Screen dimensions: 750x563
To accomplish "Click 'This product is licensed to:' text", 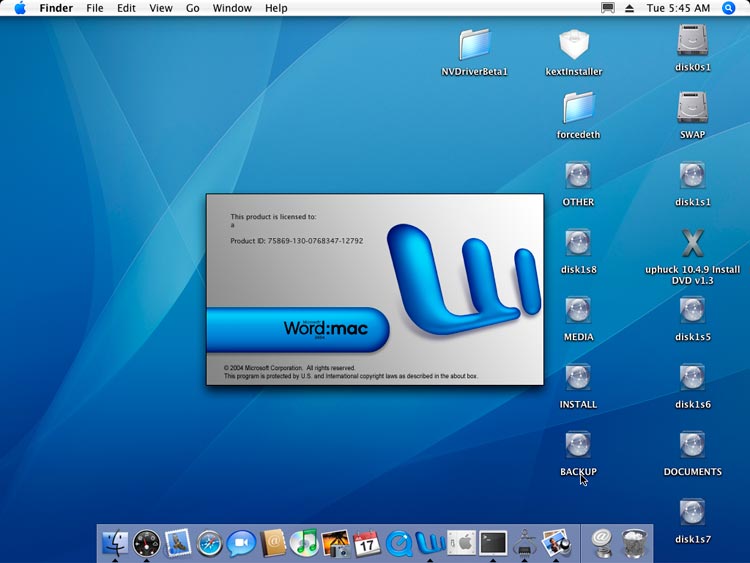I will [273, 217].
